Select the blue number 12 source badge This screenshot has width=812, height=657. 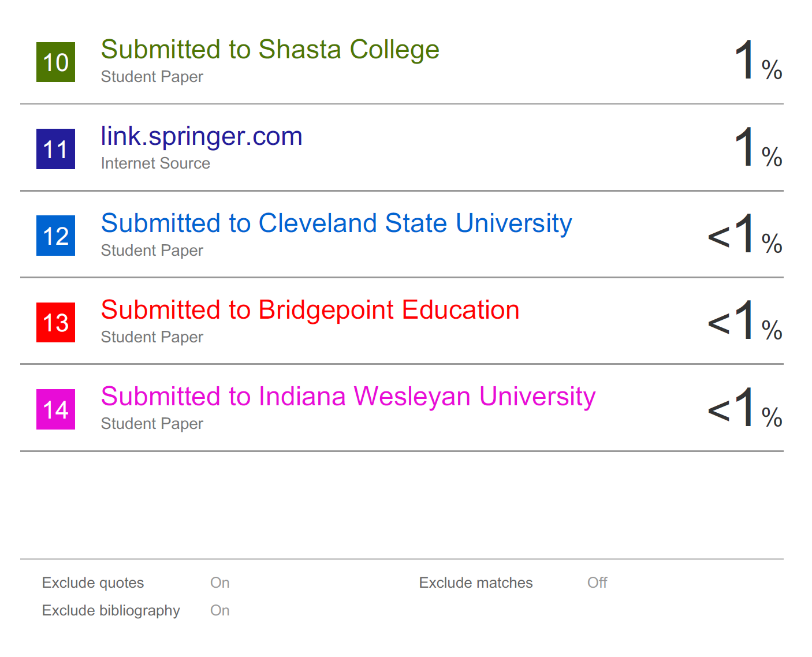(x=55, y=236)
